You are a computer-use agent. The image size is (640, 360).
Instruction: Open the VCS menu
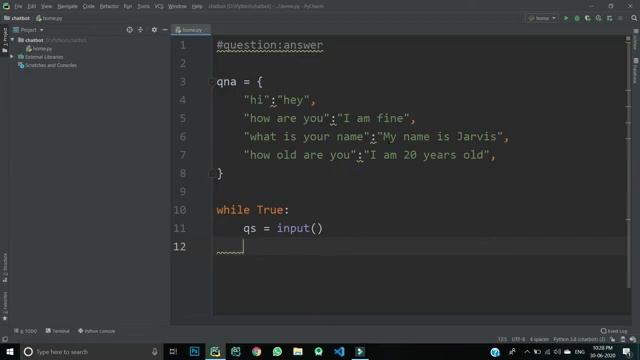pyautogui.click(x=159, y=7)
